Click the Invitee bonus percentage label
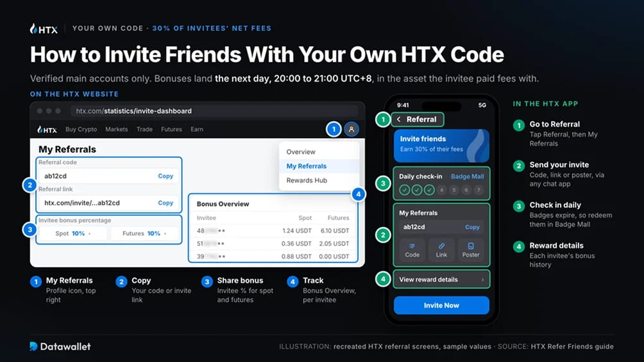 pyautogui.click(x=75, y=220)
